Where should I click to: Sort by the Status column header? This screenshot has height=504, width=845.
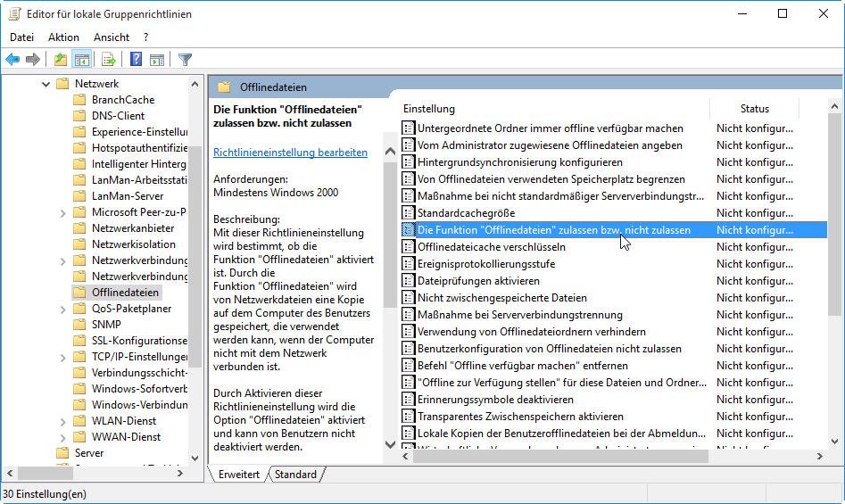(755, 109)
